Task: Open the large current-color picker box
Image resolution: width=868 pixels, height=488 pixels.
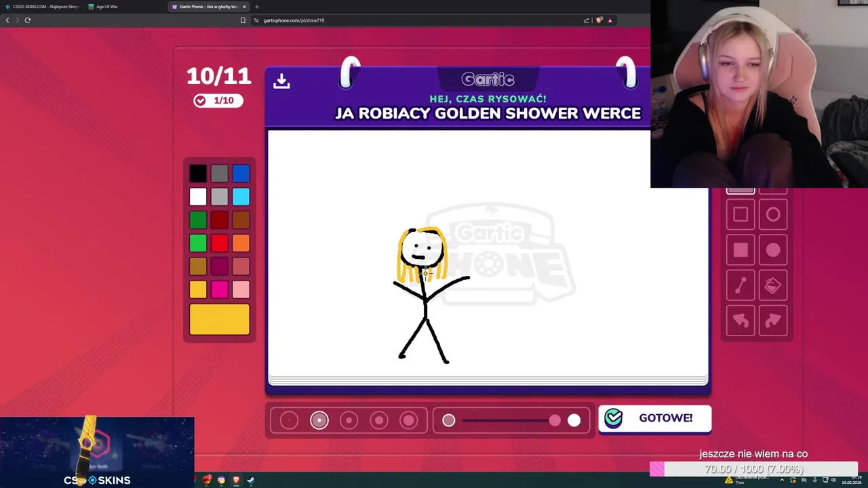Action: point(219,319)
